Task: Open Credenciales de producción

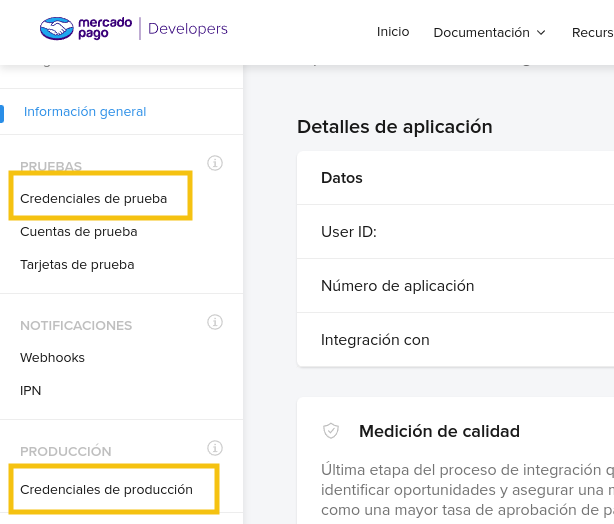Action: pyautogui.click(x=106, y=490)
